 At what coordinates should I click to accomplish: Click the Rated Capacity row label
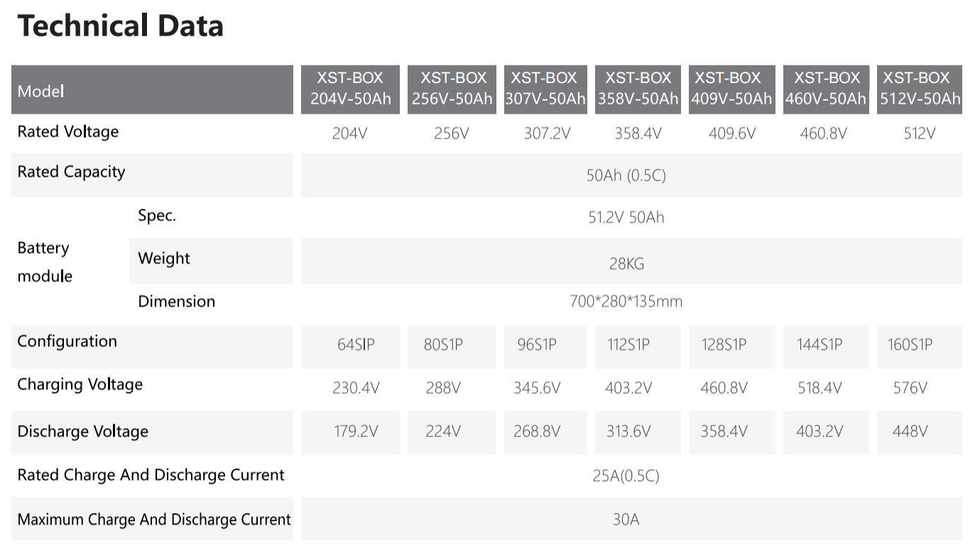click(x=71, y=172)
